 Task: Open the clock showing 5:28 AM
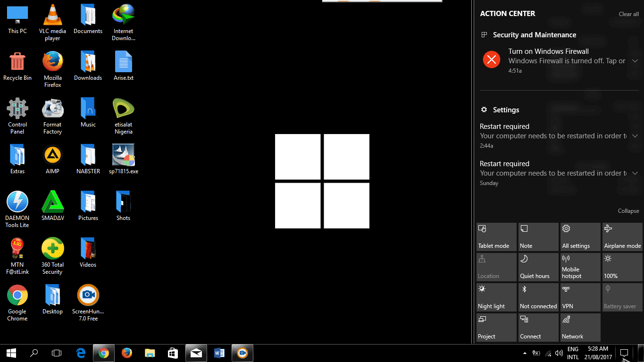tap(598, 353)
